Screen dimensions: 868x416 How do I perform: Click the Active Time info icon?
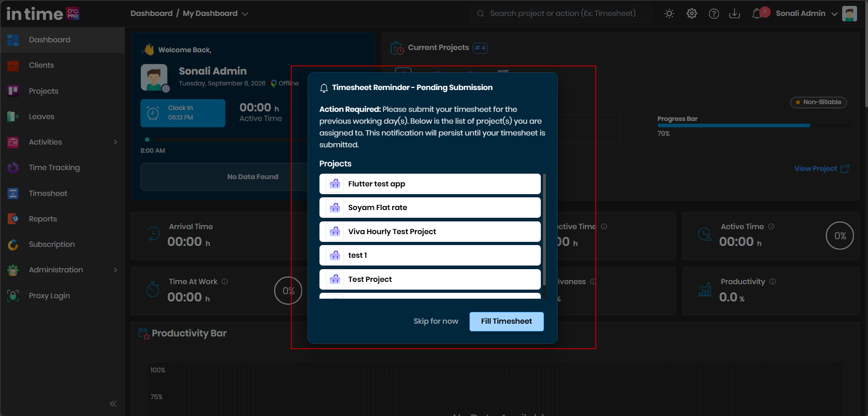point(771,226)
